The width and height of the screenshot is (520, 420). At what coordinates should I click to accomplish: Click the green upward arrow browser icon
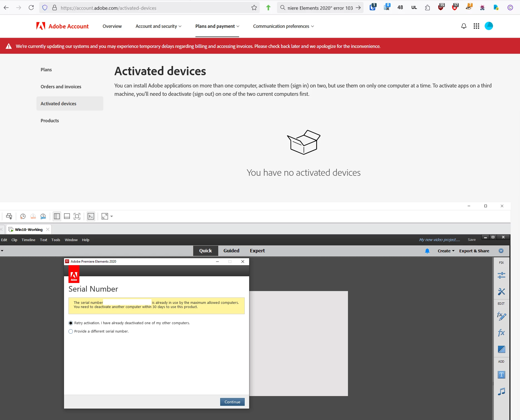[x=268, y=8]
